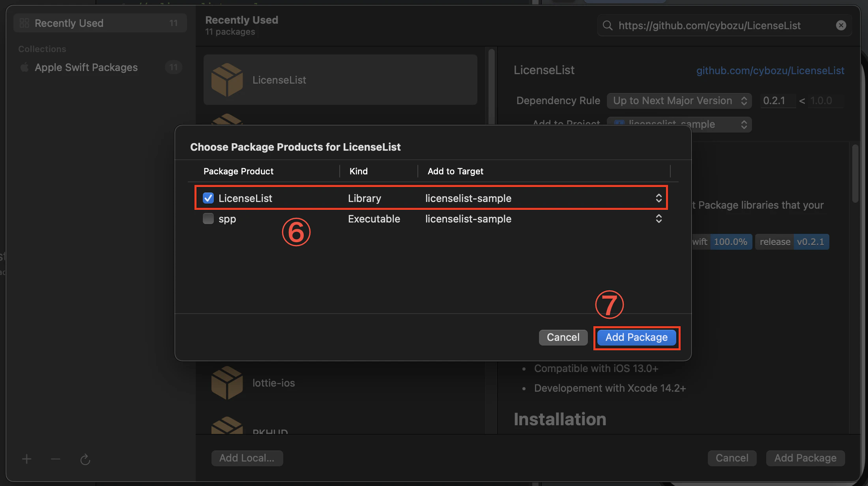Click the Kind column header

tap(359, 171)
